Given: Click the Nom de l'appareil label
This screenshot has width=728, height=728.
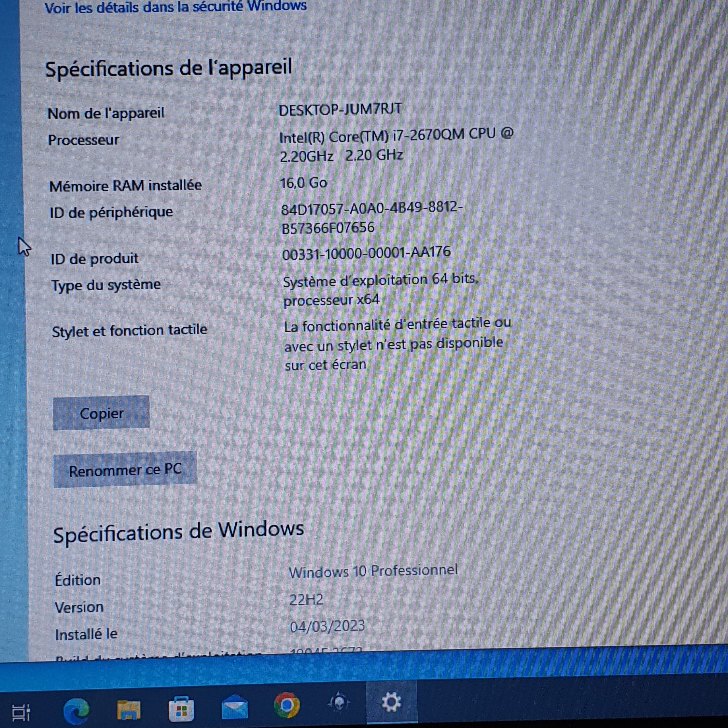Looking at the screenshot, I should 106,113.
